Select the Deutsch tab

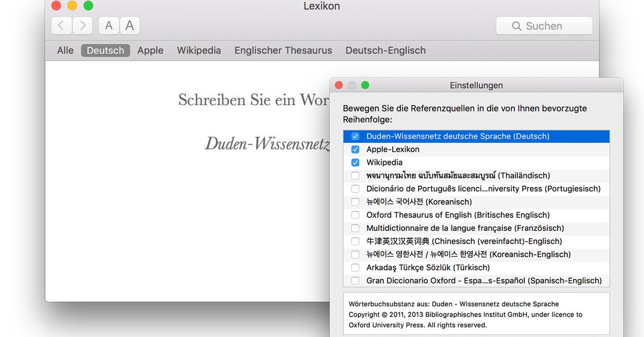point(105,50)
